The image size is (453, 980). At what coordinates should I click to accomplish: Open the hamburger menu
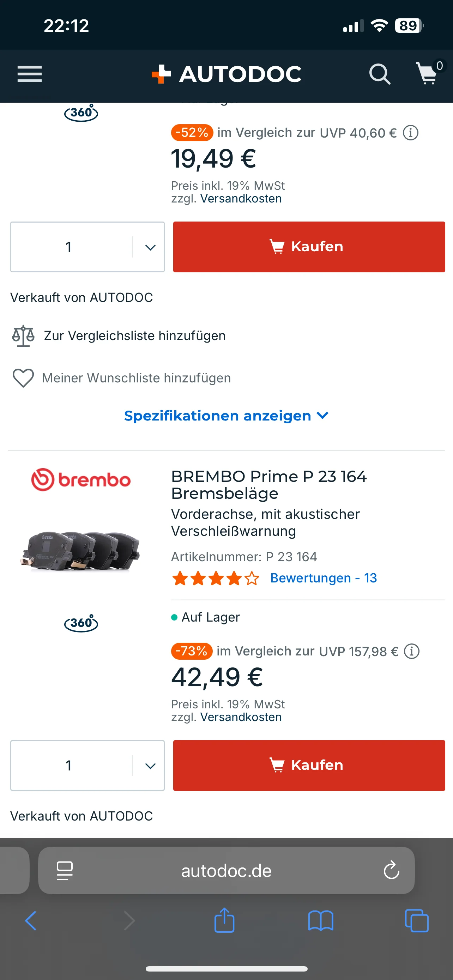point(30,74)
